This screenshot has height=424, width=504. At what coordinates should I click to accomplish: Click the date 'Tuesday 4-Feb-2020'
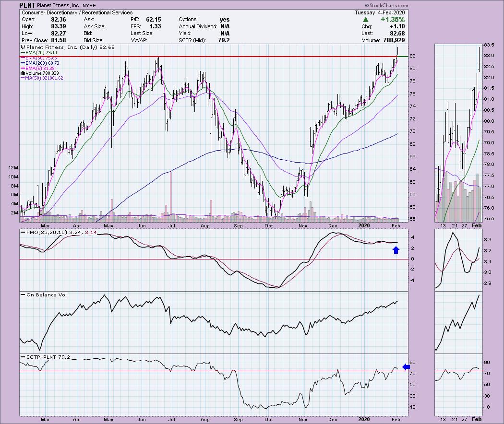tap(380, 12)
